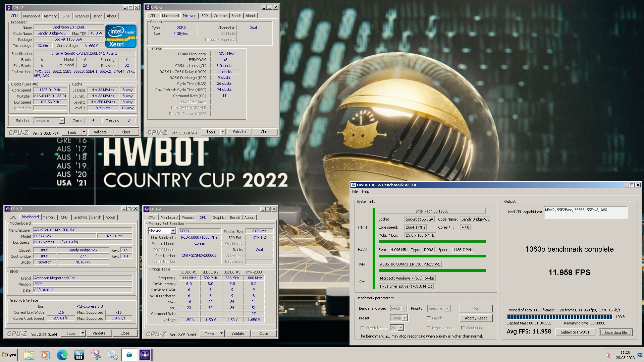This screenshot has width=644, height=362.
Task: Click the DRAM Frequency 1137.1 MHz value
Action: coord(224,54)
